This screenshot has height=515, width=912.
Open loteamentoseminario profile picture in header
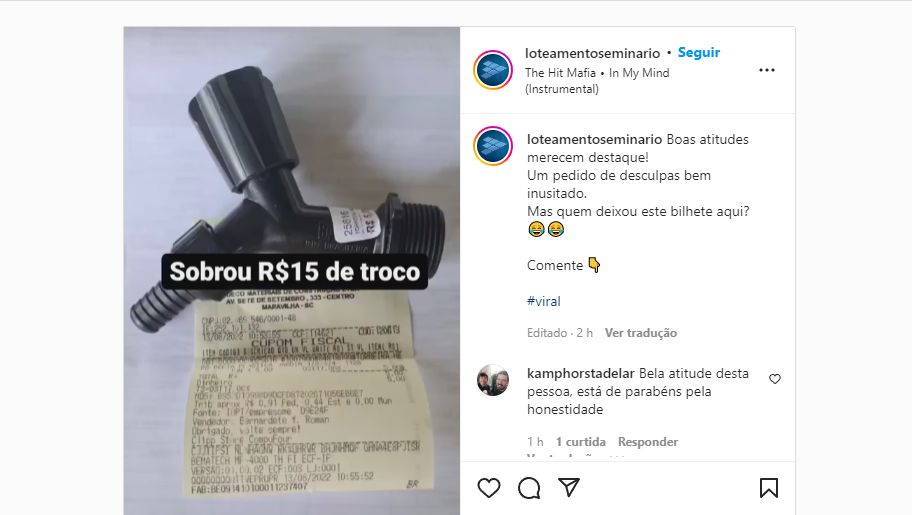[x=493, y=70]
